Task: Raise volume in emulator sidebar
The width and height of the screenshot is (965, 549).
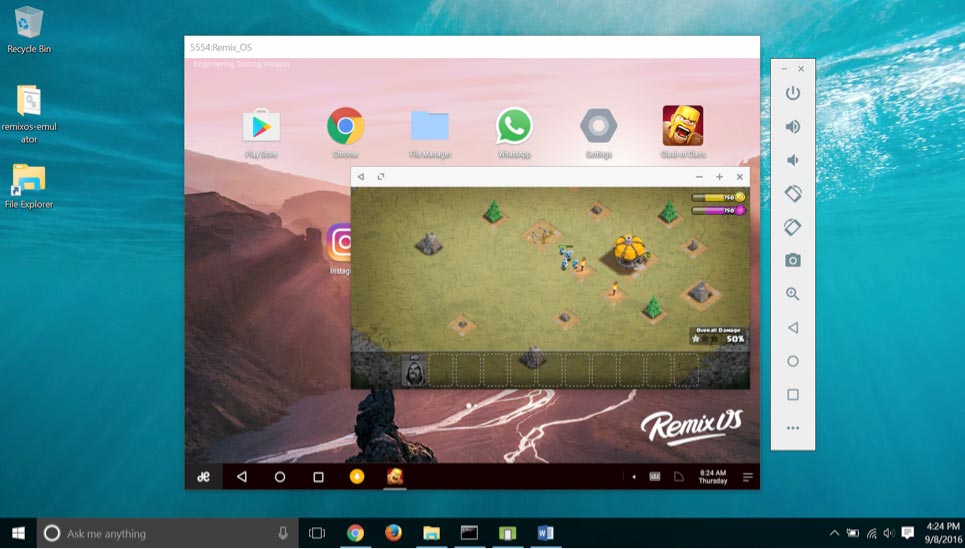Action: [793, 127]
